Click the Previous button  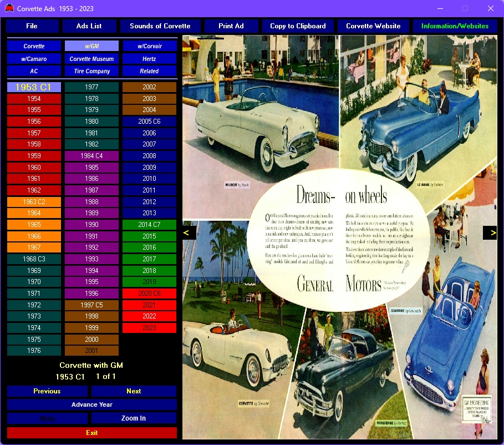point(47,391)
